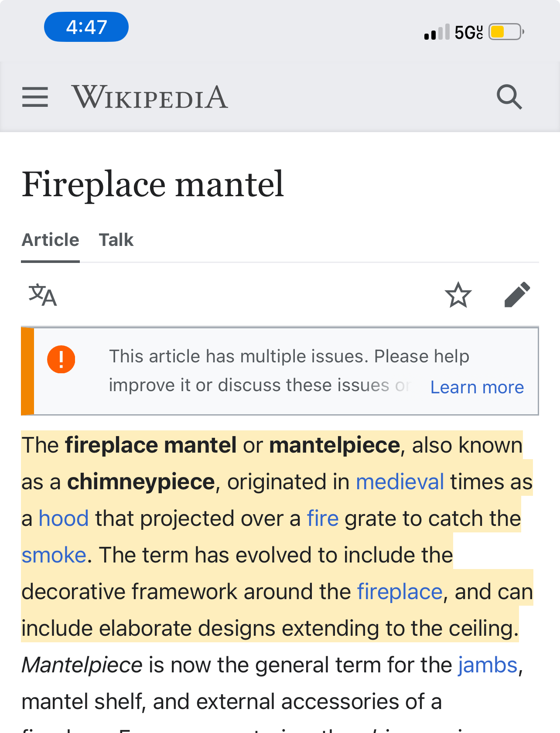Star this article to watchlist
Viewport: 560px width, 733px height.
[458, 295]
